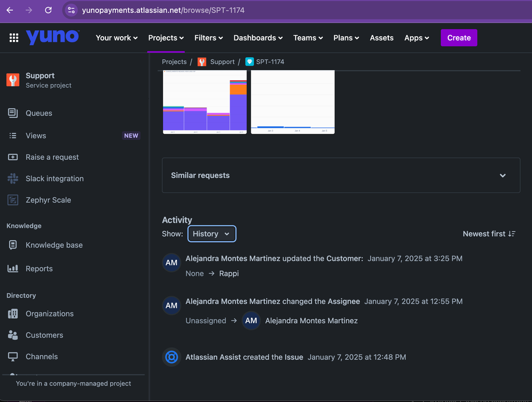
Task: Click the Organizations building icon
Action: click(x=13, y=314)
